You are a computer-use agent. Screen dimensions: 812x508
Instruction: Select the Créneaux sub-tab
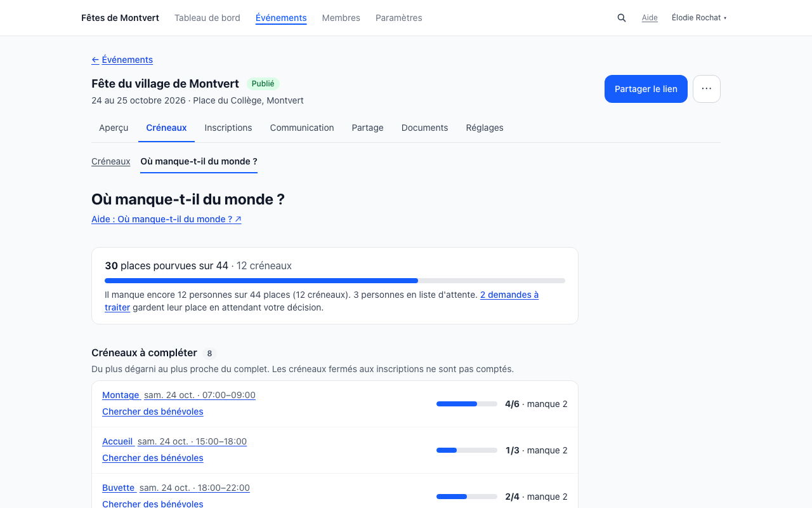coord(111,161)
